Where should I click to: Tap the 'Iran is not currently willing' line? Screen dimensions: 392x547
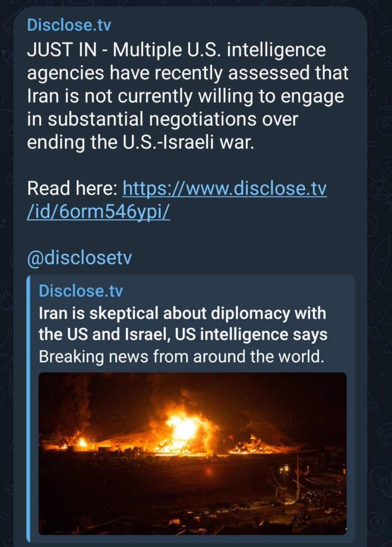[x=185, y=97]
